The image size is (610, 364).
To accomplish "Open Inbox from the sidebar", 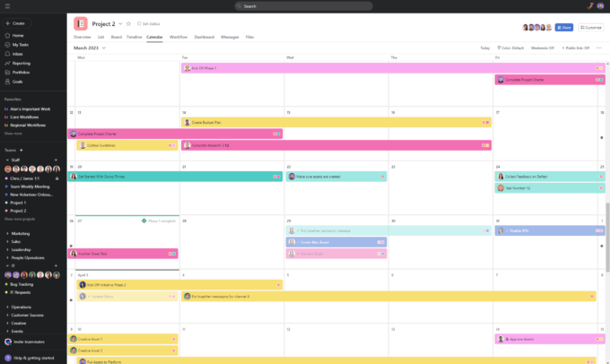I will point(18,54).
